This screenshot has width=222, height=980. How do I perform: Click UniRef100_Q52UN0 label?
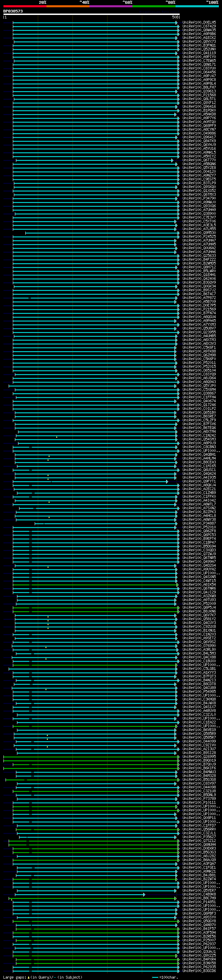(199, 49)
